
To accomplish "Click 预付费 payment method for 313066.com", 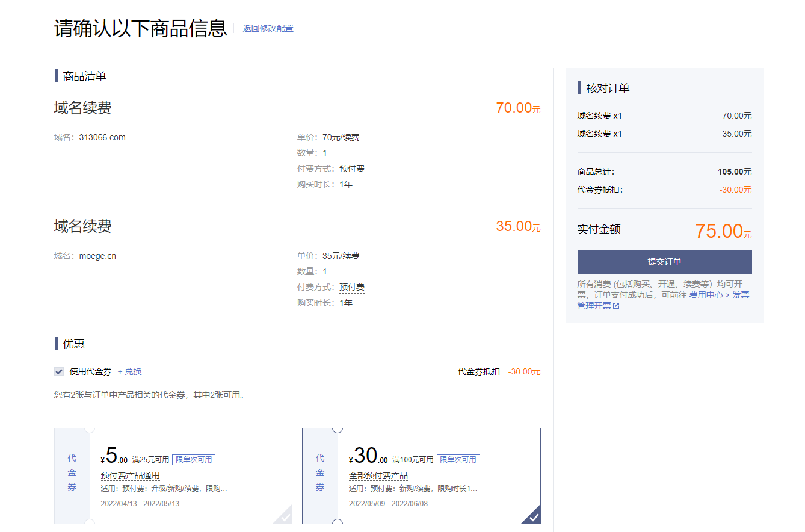I will click(352, 169).
